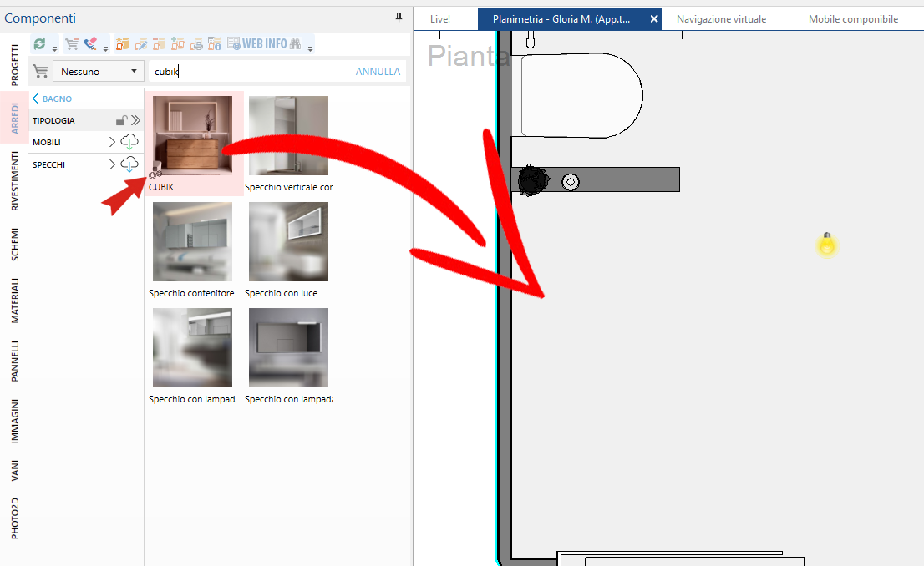Select the CUBIK furniture thumbnail
This screenshot has height=566, width=924.
pyautogui.click(x=192, y=135)
